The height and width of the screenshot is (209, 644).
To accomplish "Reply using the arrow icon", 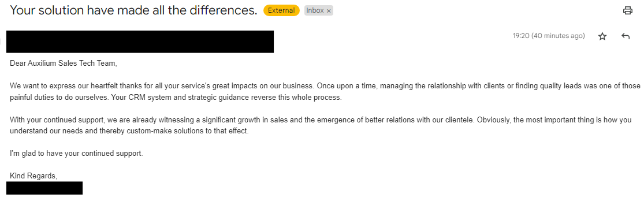I will point(626,36).
